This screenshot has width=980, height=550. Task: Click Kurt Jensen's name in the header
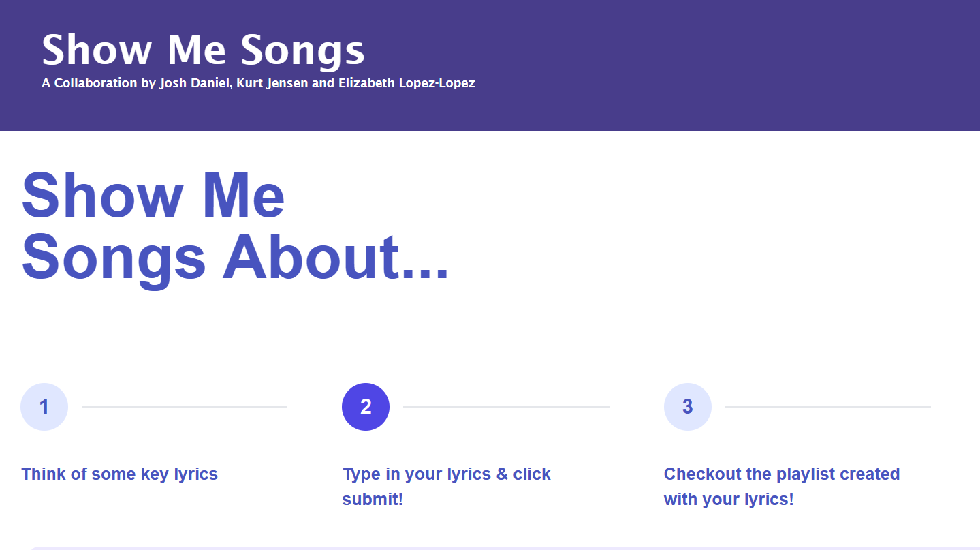[272, 83]
